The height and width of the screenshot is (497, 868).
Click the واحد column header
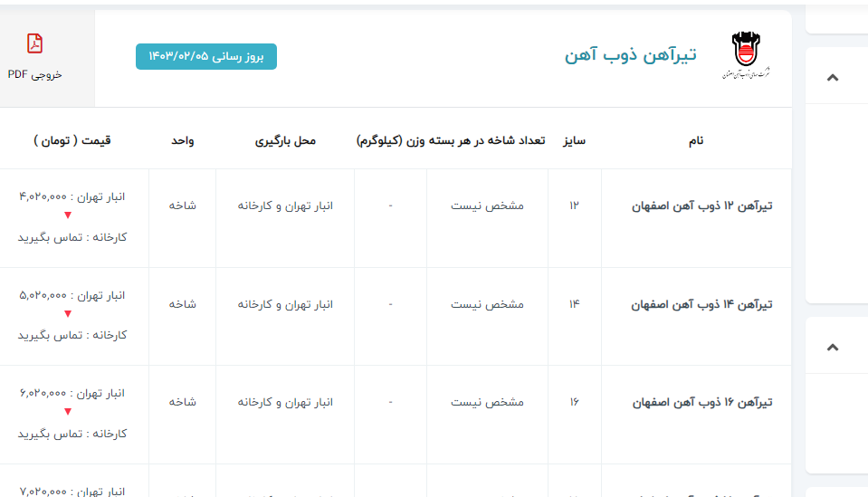(x=182, y=140)
